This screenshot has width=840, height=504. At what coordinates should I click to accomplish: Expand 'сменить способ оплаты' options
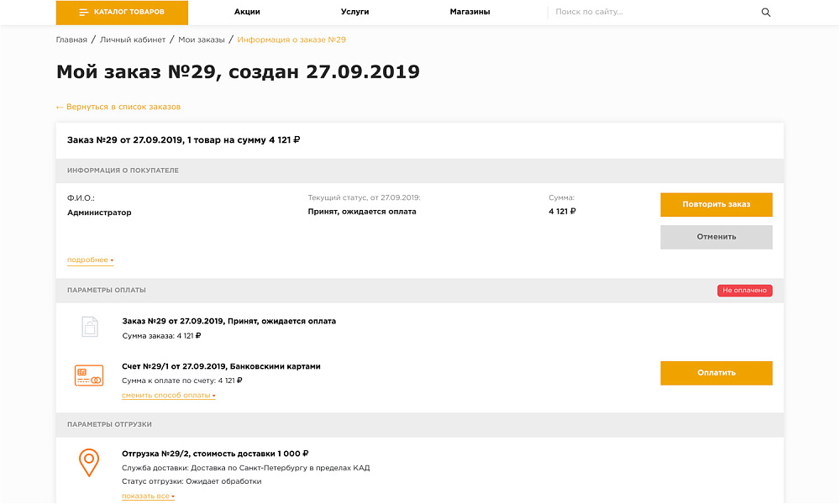coord(168,395)
